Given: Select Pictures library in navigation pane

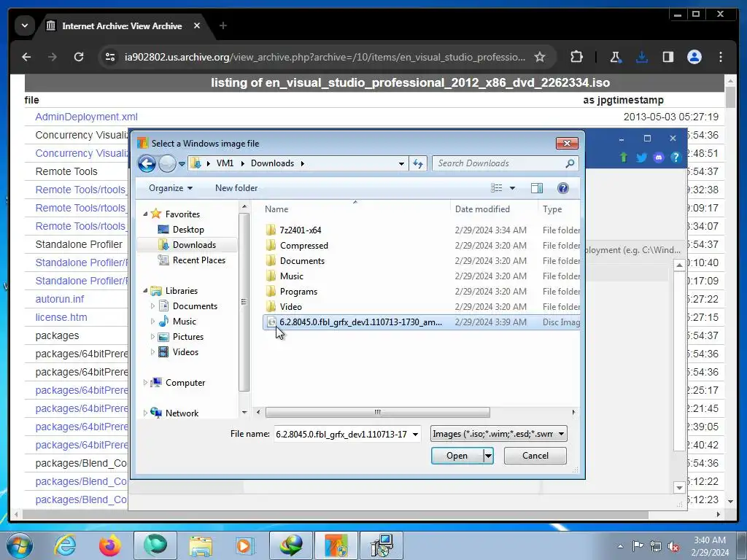Looking at the screenshot, I should (x=187, y=337).
